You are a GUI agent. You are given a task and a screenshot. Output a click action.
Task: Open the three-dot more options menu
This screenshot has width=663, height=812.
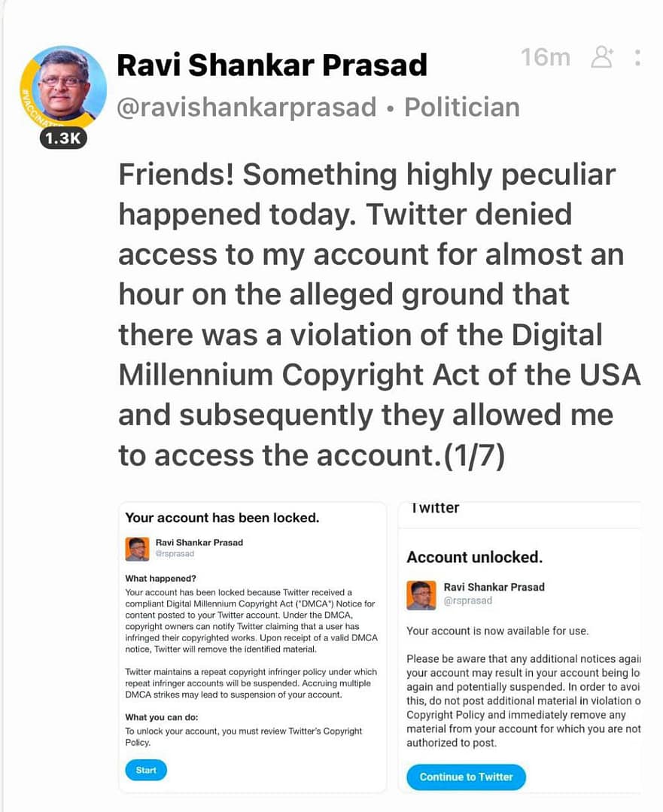[637, 58]
